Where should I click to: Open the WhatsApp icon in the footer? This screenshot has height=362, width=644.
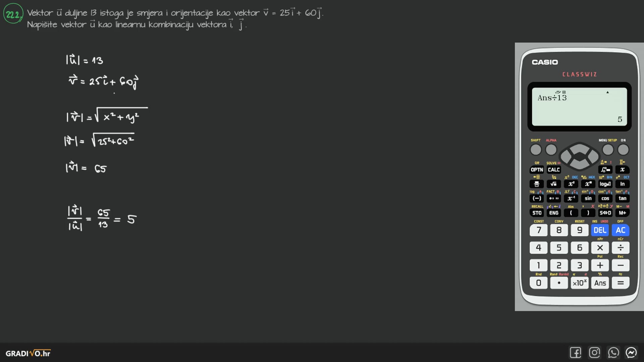(x=613, y=353)
